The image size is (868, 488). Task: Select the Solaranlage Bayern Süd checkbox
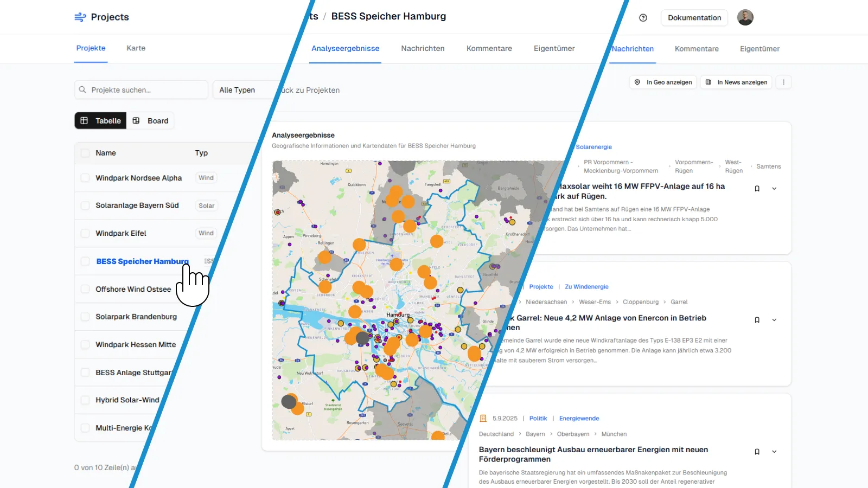click(85, 206)
